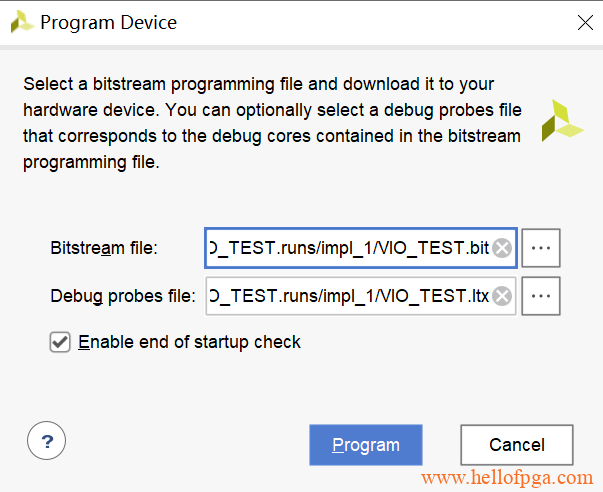Toggle the end of startup check checkbox
Image resolution: width=603 pixels, height=492 pixels.
[60, 342]
